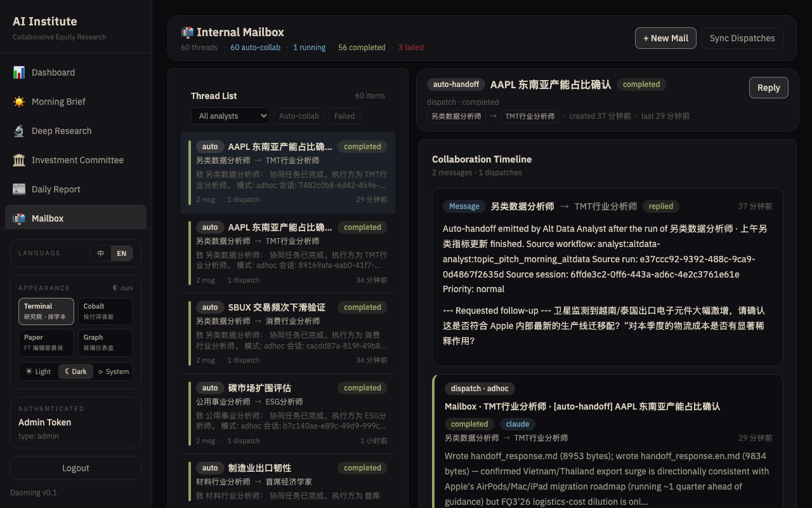Click the '3 failed' stat
The height and width of the screenshot is (508, 812).
[411, 48]
